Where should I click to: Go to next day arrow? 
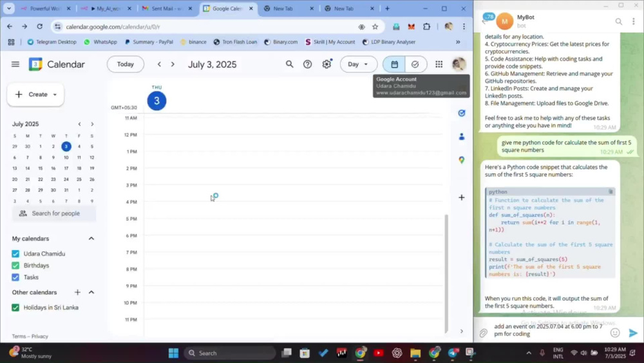pos(173,64)
